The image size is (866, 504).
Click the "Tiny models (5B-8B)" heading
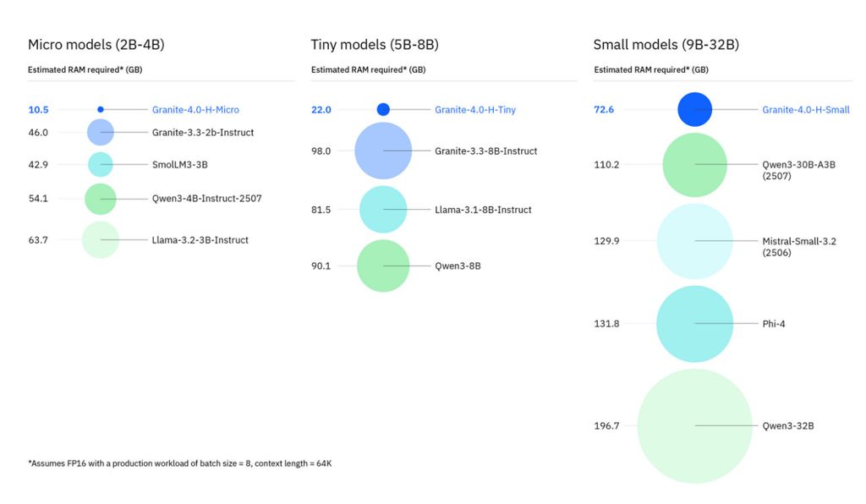375,45
